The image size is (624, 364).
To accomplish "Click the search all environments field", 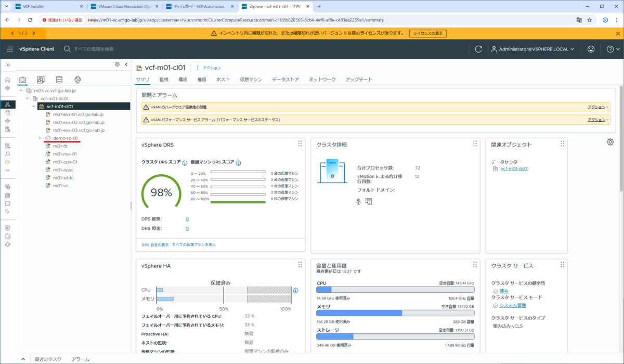I will coord(94,49).
